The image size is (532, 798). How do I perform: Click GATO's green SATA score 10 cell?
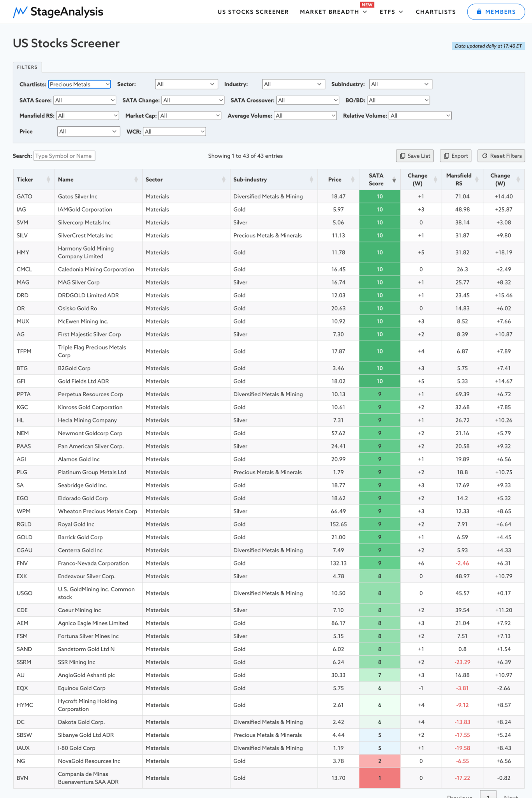pyautogui.click(x=380, y=196)
